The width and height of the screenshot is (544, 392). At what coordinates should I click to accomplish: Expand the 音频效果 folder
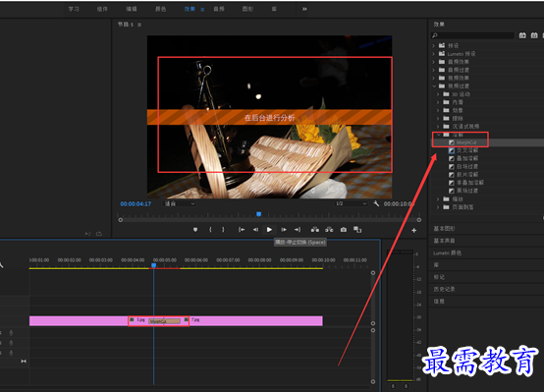click(x=434, y=62)
